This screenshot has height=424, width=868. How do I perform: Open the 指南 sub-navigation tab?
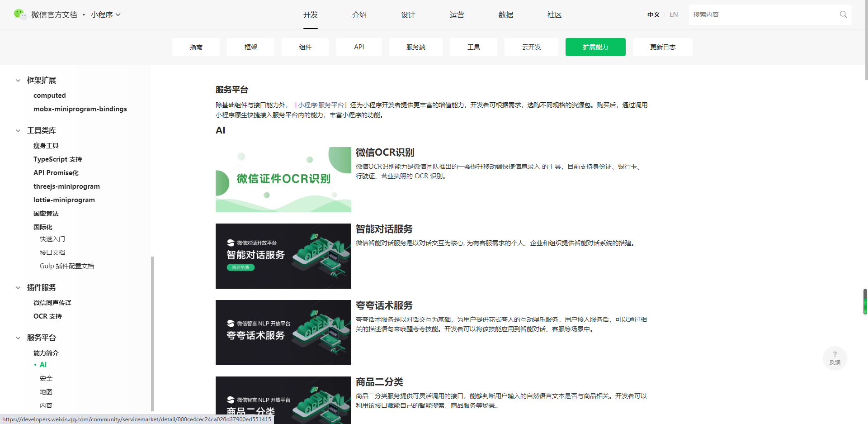[x=196, y=47]
